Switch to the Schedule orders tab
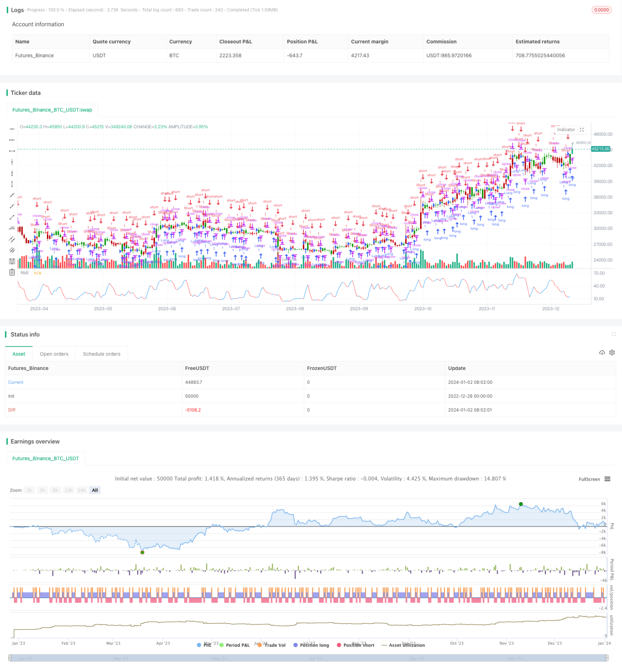 coord(101,354)
